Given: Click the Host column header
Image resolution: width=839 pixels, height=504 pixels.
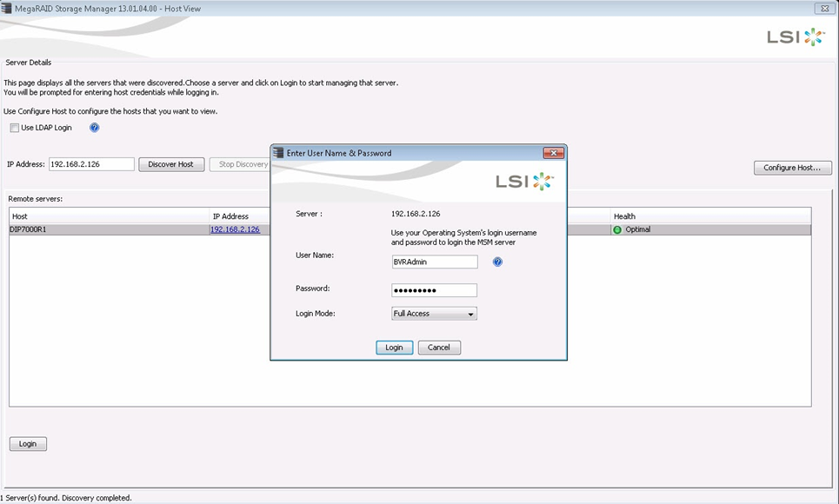Looking at the screenshot, I should tap(110, 216).
